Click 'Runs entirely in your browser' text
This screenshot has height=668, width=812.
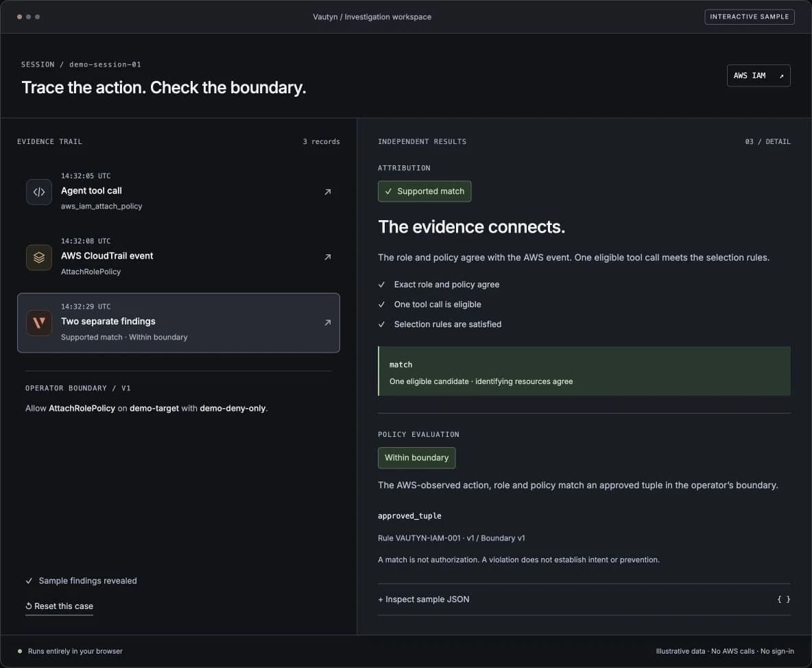[x=75, y=652]
